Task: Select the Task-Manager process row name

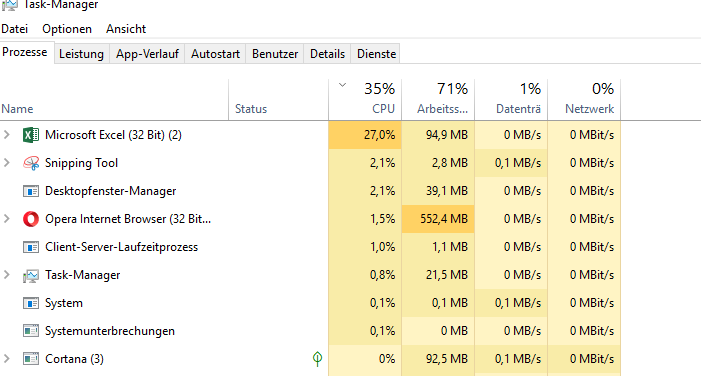Action: click(83, 275)
